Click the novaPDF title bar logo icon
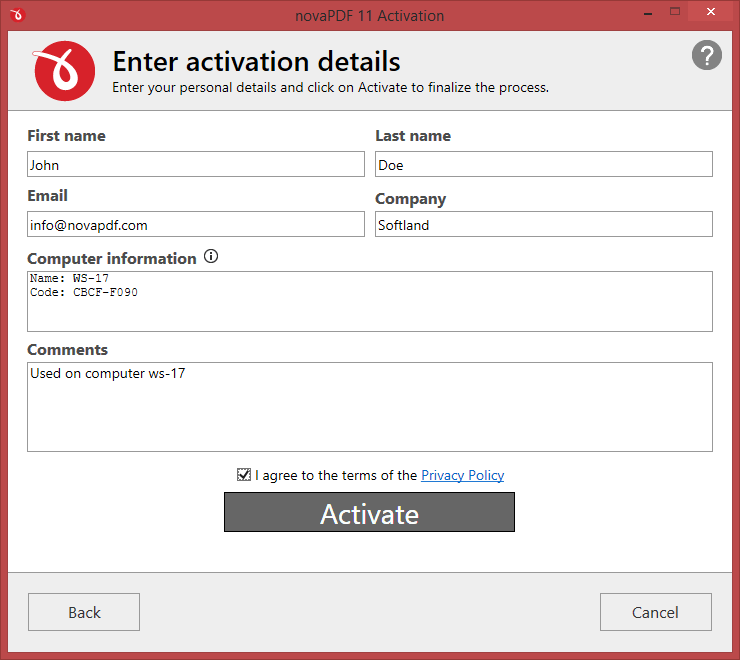The image size is (740, 660). coord(17,15)
